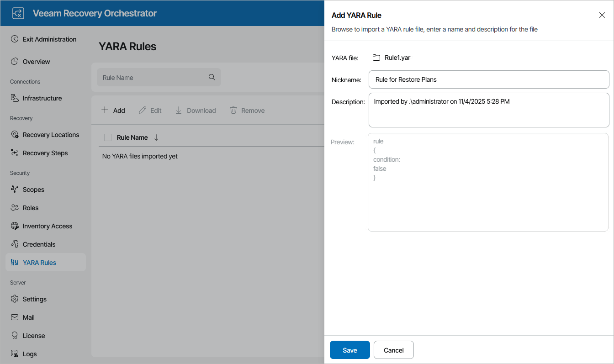This screenshot has height=364, width=614.
Task: Click the search magnifier icon in Rule Name
Action: click(212, 77)
